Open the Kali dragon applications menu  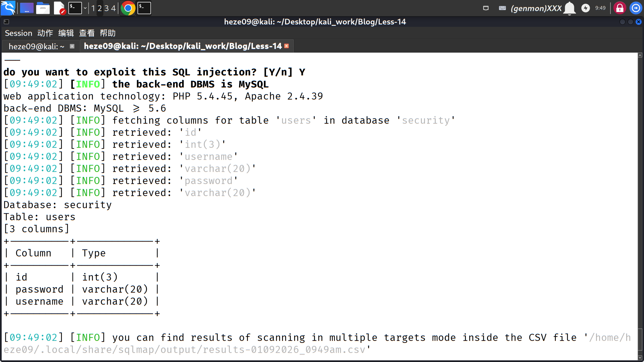[8, 8]
